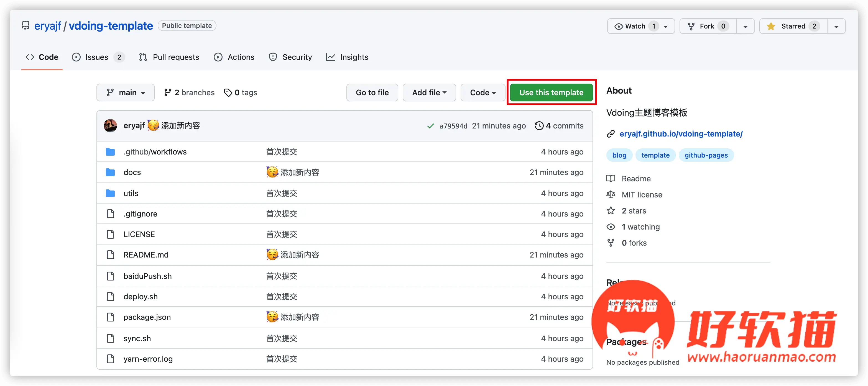Open the yarn-error.log file
The height and width of the screenshot is (386, 868).
pyautogui.click(x=148, y=359)
